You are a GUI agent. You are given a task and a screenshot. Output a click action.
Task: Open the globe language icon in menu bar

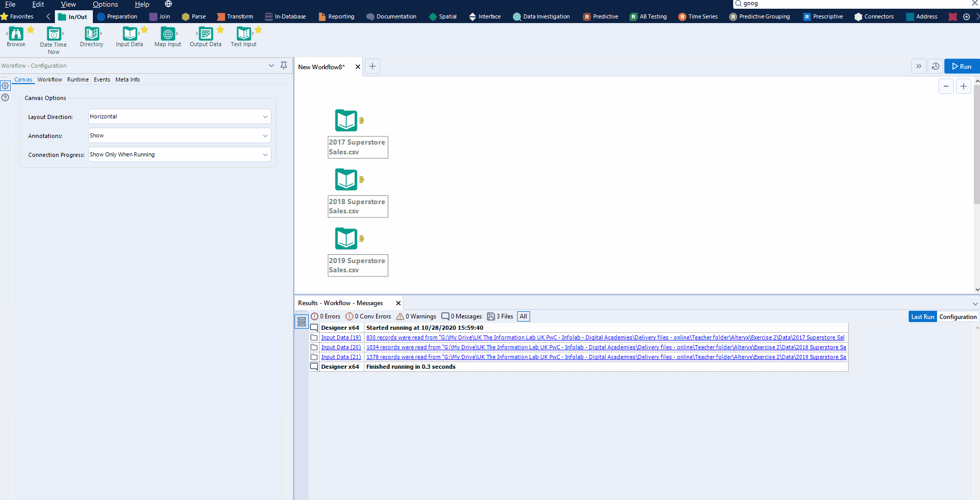click(x=168, y=4)
